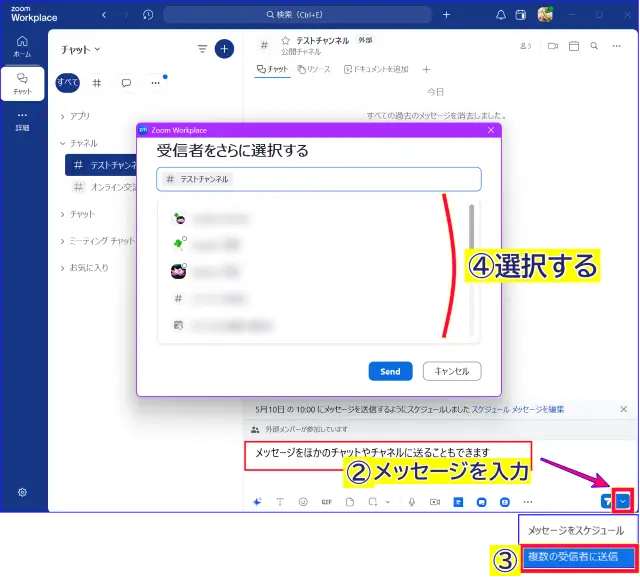
Task: Select the first contact in recipient list
Action: (x=312, y=219)
